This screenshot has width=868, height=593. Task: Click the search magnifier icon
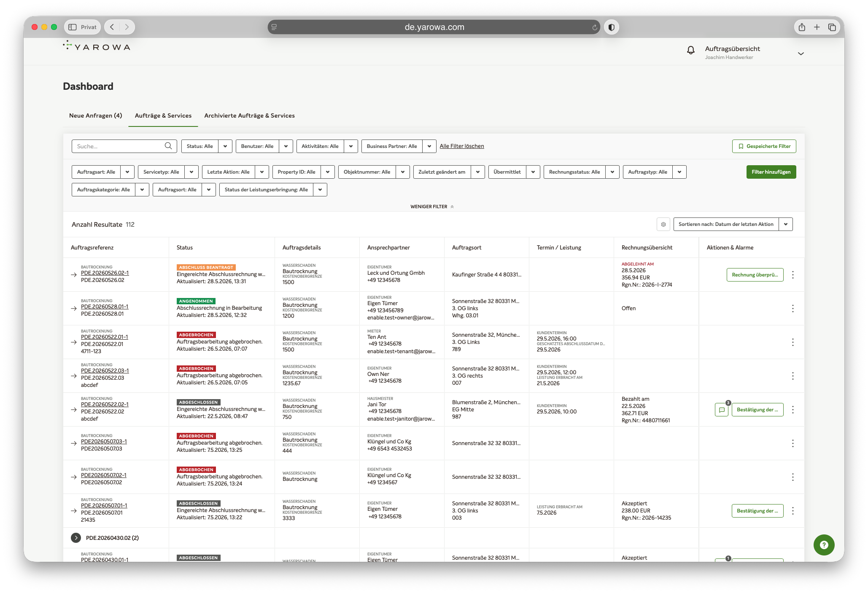(x=168, y=146)
